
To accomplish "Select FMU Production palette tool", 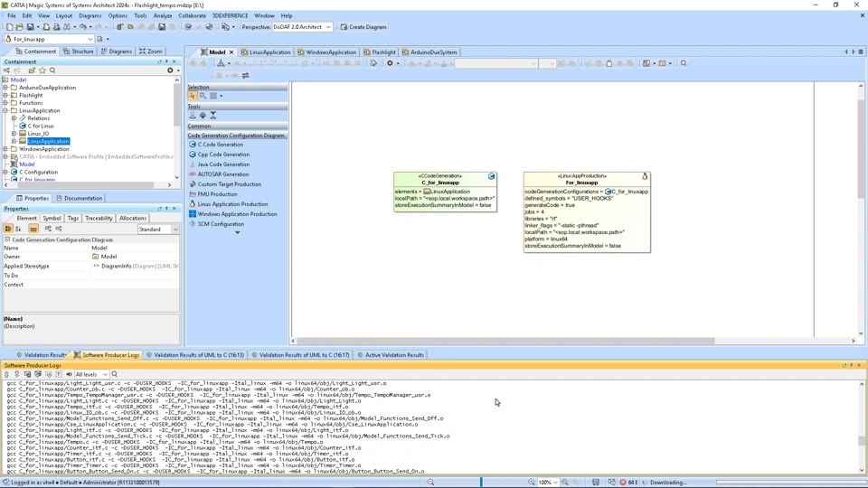I will pos(217,194).
